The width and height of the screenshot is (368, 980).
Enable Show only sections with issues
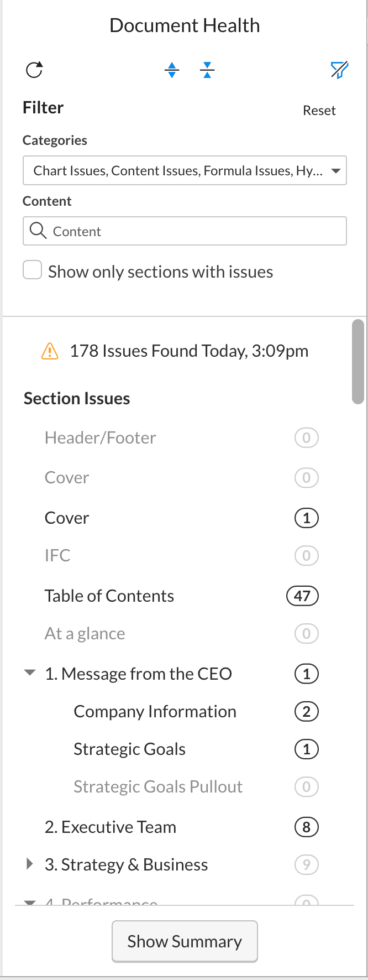point(32,270)
